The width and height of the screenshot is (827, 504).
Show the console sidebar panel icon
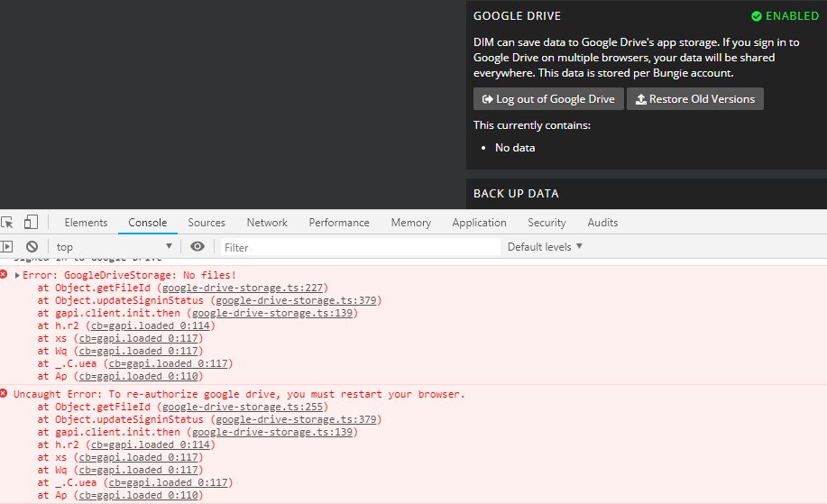[x=7, y=246]
